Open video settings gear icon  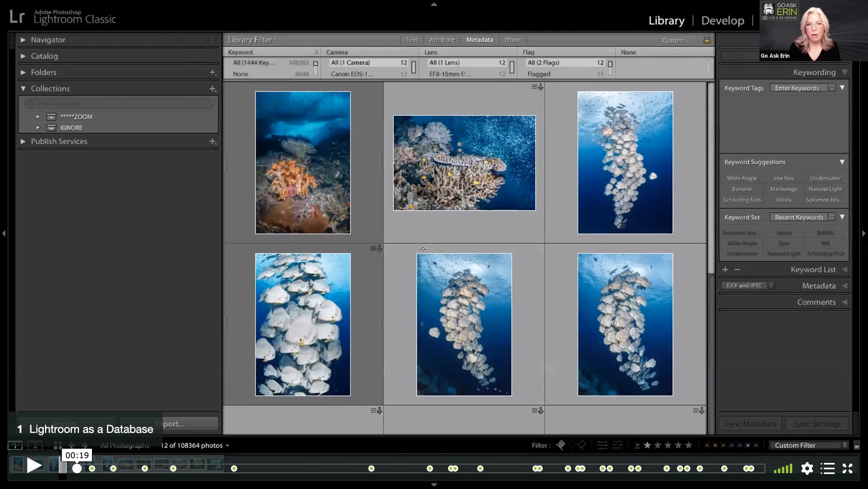[x=807, y=468]
